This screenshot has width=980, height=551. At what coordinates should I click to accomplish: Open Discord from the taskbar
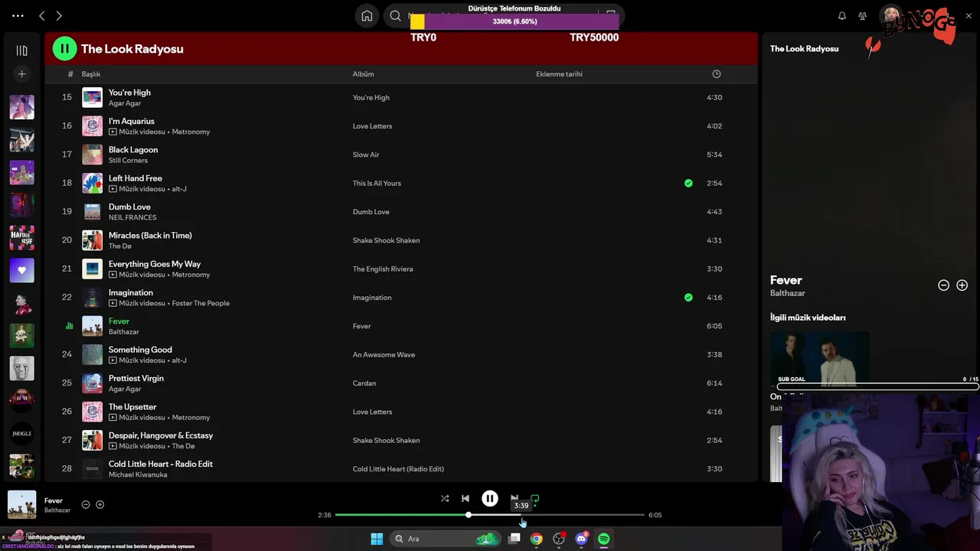pyautogui.click(x=581, y=539)
